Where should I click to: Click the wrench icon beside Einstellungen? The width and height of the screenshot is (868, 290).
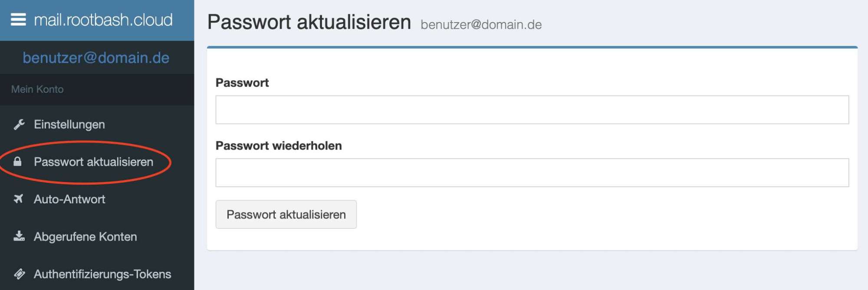(x=19, y=125)
